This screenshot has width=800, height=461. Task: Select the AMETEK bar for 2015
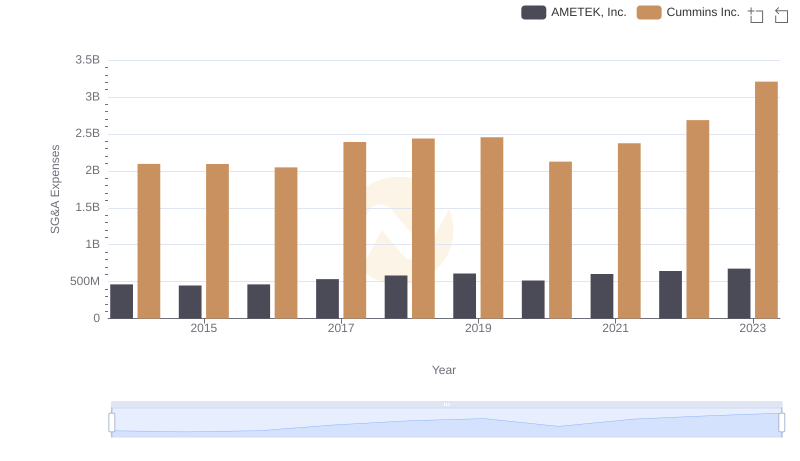pos(190,302)
